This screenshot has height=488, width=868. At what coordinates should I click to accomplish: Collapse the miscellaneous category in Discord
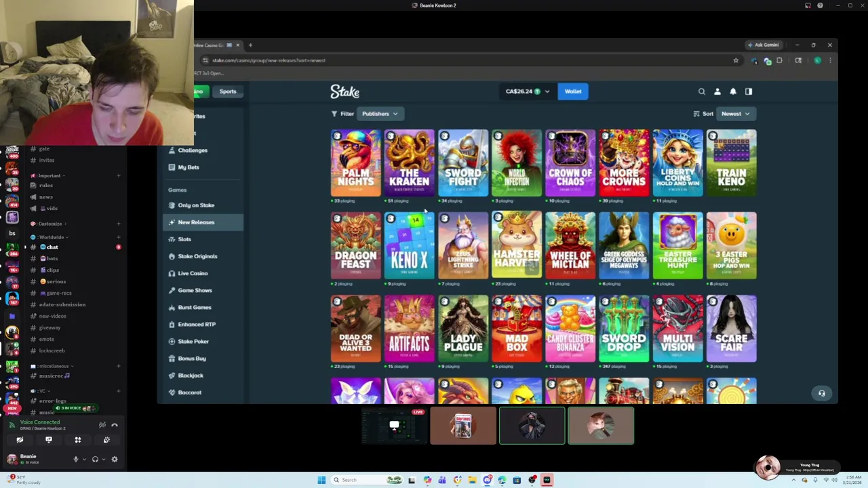point(52,366)
